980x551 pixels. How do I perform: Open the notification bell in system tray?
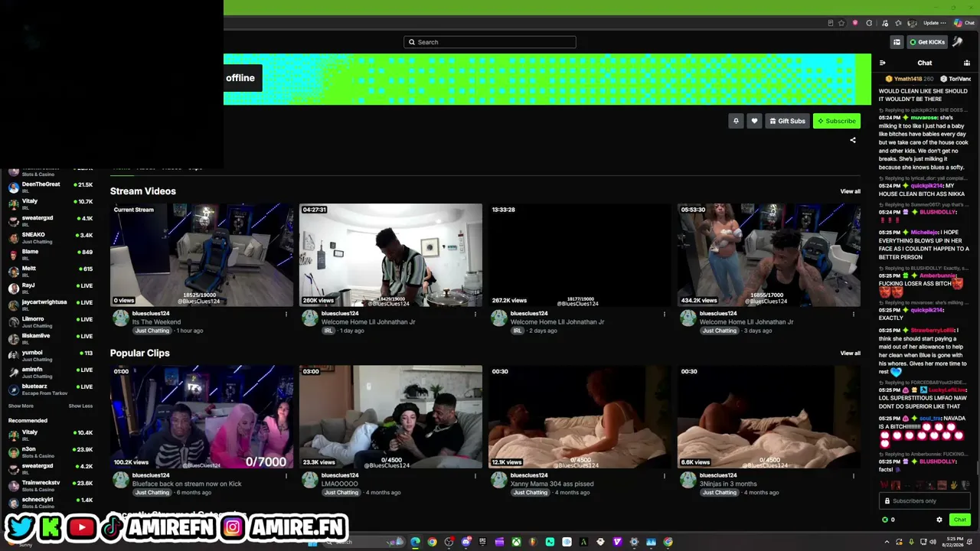tap(970, 542)
